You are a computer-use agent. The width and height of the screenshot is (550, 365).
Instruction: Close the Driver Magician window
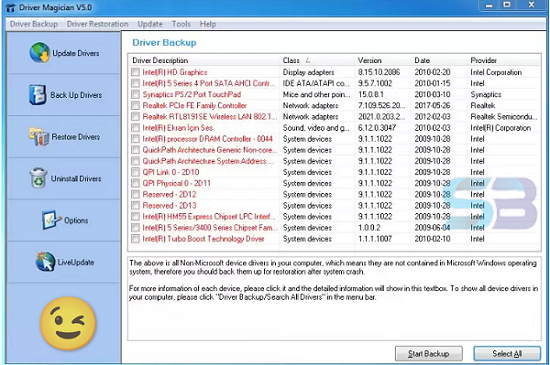(531, 5)
